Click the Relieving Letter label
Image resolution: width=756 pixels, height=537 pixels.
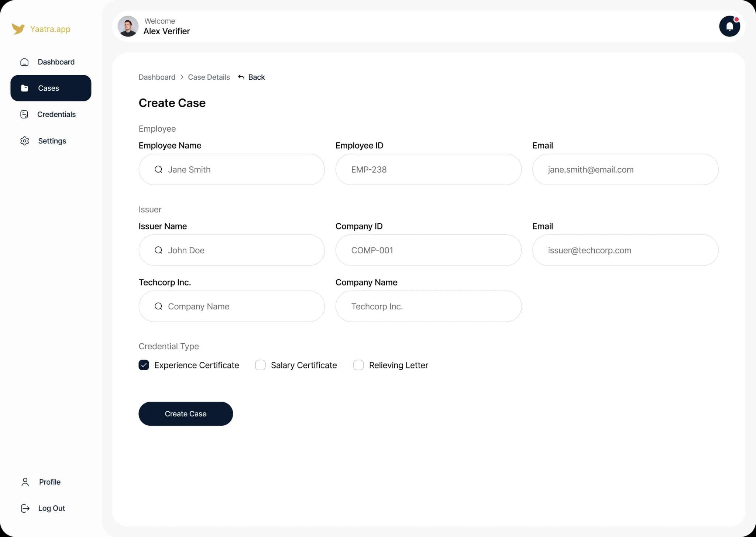pos(399,365)
